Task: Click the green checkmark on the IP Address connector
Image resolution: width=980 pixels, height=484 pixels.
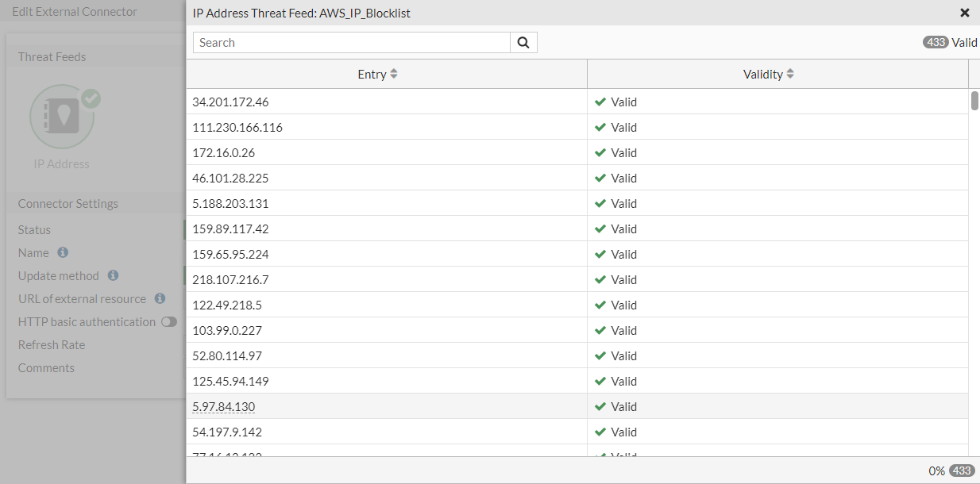Action: point(91,98)
